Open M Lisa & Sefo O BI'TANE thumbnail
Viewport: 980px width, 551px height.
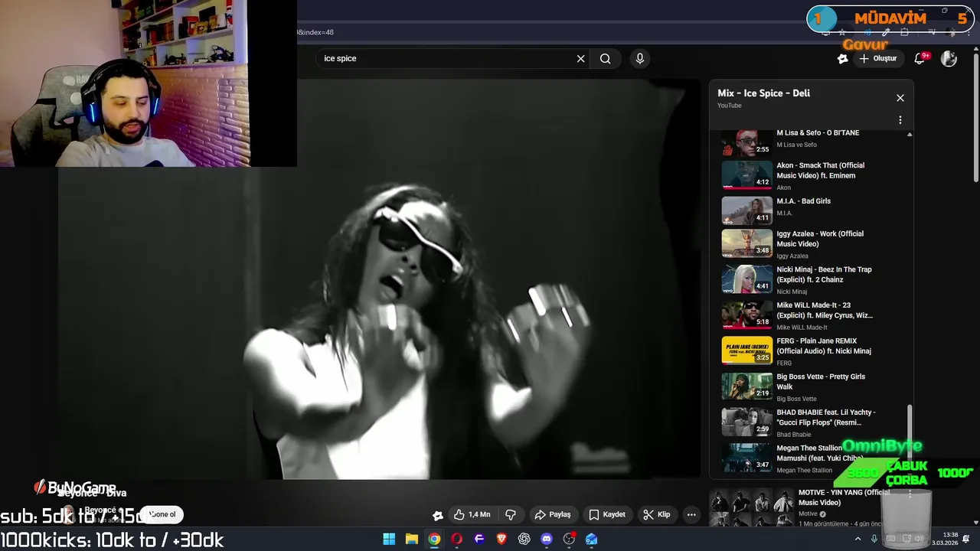point(746,142)
